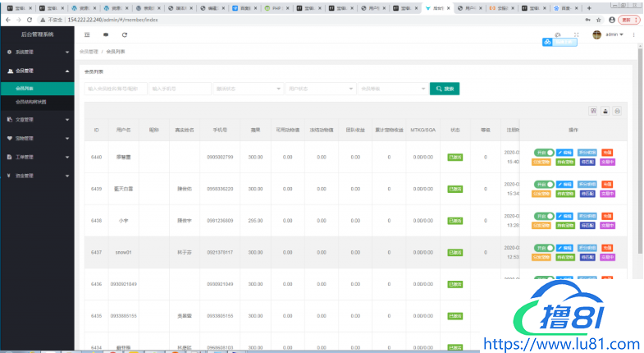Toggle the enable switch for member 6439
Screen dimensions: 644x353
coord(542,185)
